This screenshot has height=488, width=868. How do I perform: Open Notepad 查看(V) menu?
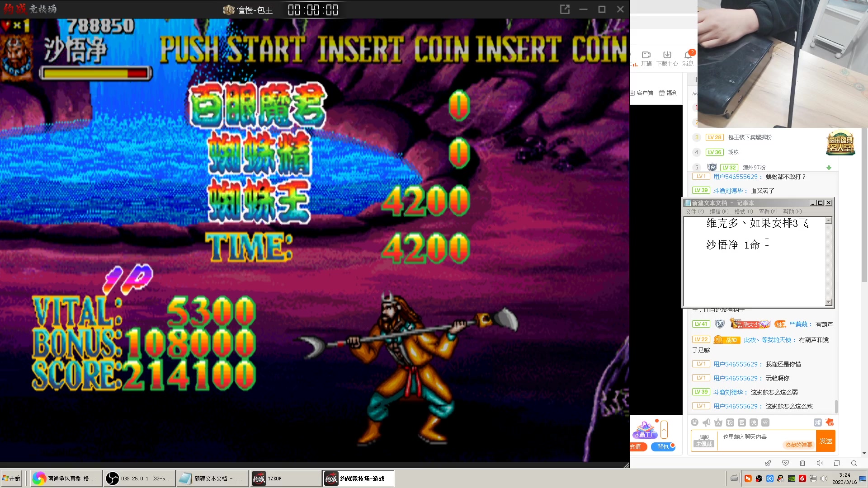pyautogui.click(x=768, y=211)
